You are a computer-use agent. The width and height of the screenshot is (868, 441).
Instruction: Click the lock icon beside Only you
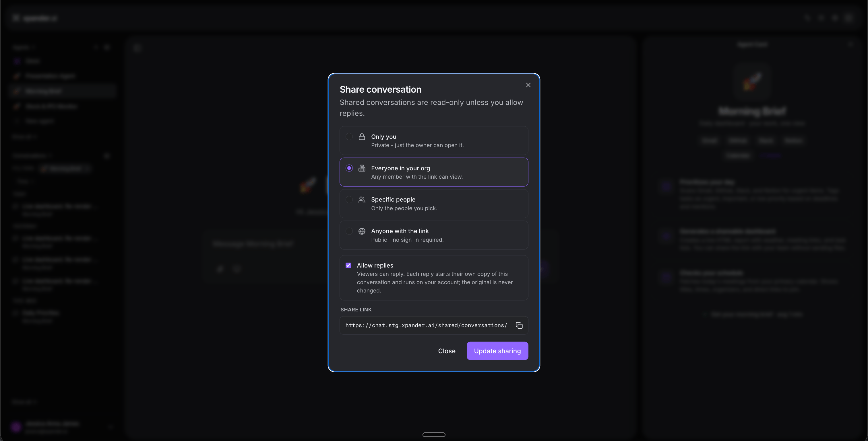[362, 136]
